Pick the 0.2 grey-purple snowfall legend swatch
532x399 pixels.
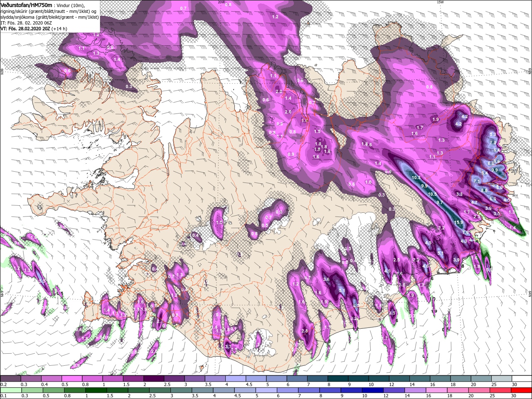(x=11, y=379)
